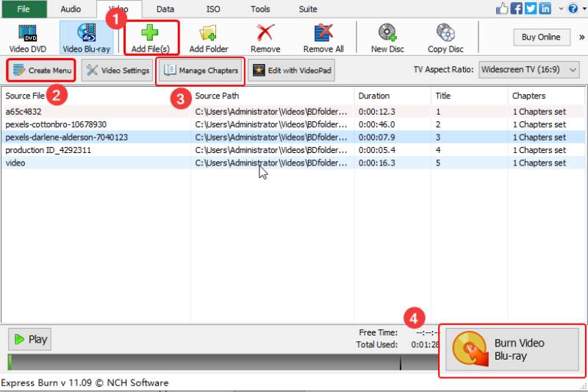Select the file named video
588x392 pixels.
293,163
